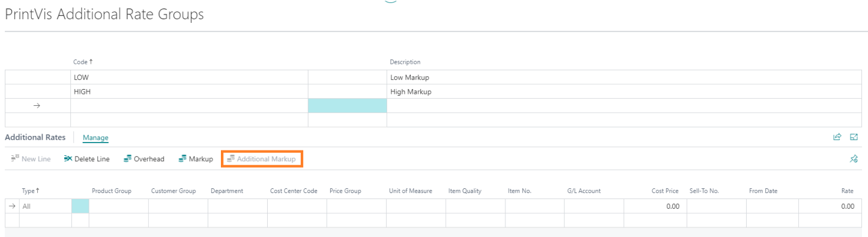Click the Description column header

tap(405, 62)
